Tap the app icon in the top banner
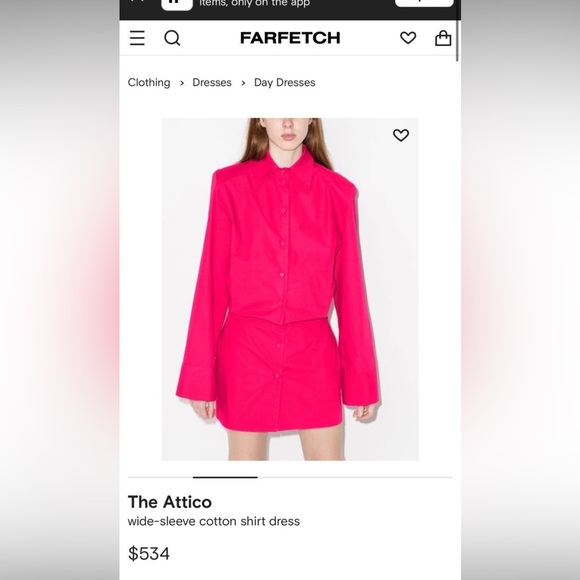Screen dimensions: 580x580 (177, 4)
